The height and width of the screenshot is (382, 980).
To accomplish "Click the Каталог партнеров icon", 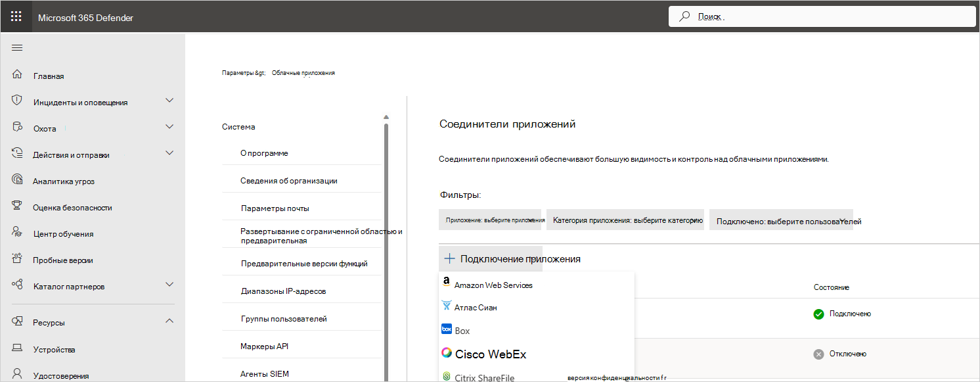I will coord(18,285).
